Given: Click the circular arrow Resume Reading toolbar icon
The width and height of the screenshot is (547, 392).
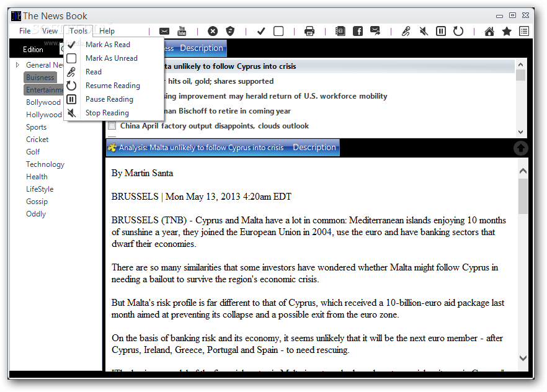Looking at the screenshot, I should [x=458, y=32].
